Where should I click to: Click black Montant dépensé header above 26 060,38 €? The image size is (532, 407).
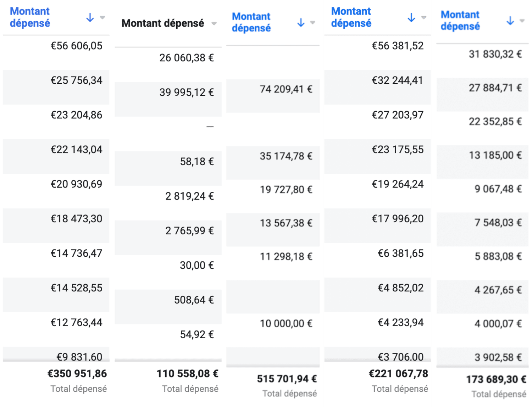(163, 23)
